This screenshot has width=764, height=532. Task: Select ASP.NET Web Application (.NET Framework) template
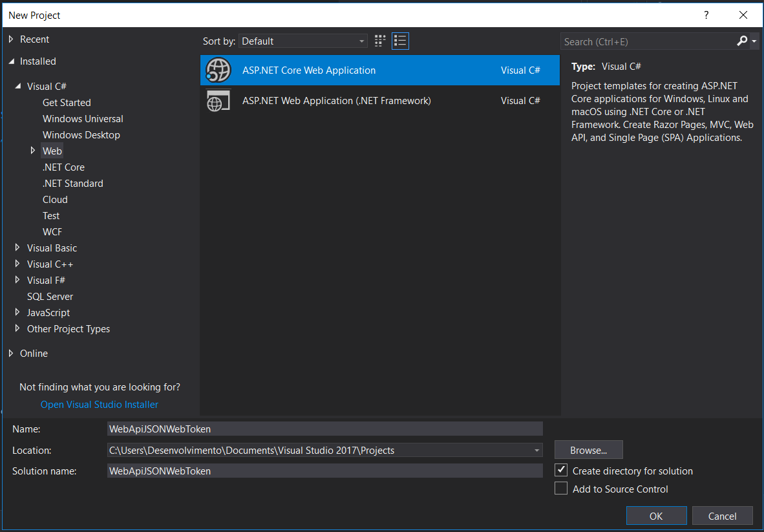coord(380,101)
